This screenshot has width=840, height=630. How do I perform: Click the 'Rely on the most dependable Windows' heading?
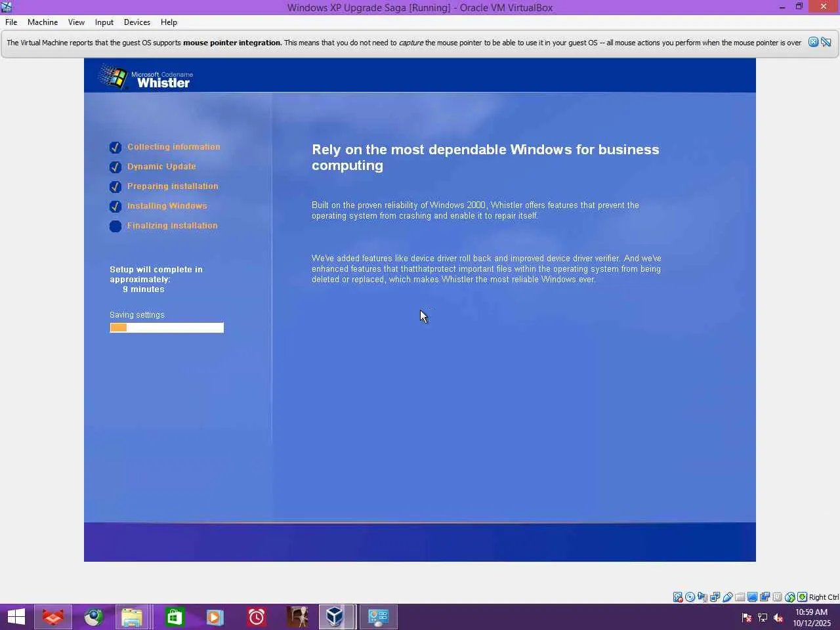click(x=486, y=157)
